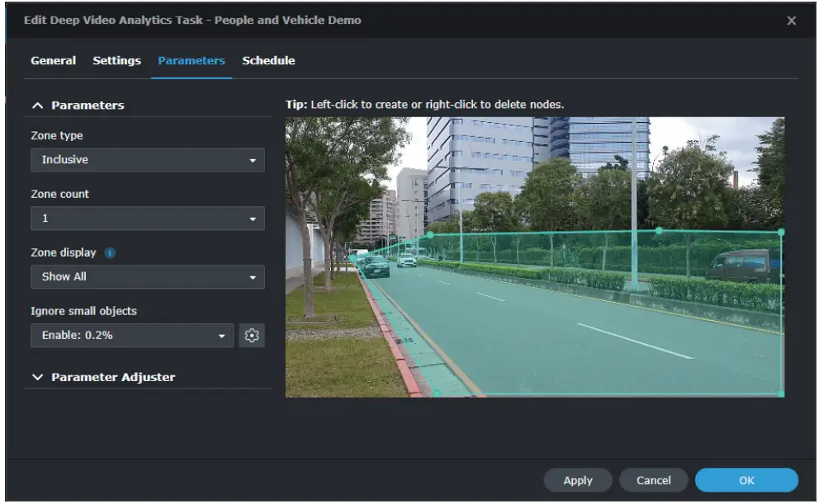This screenshot has width=819, height=504.
Task: Open the Zone display dropdown showing Show All
Action: point(148,277)
